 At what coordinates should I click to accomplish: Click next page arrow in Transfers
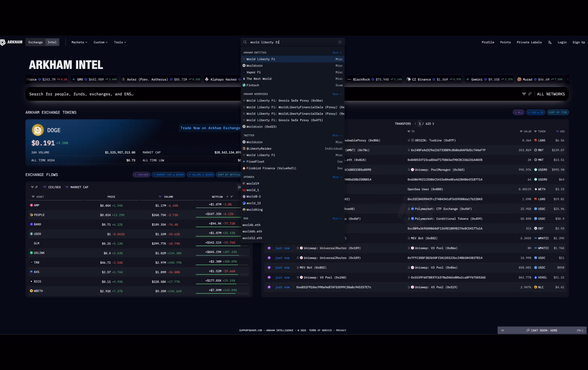pyautogui.click(x=433, y=124)
